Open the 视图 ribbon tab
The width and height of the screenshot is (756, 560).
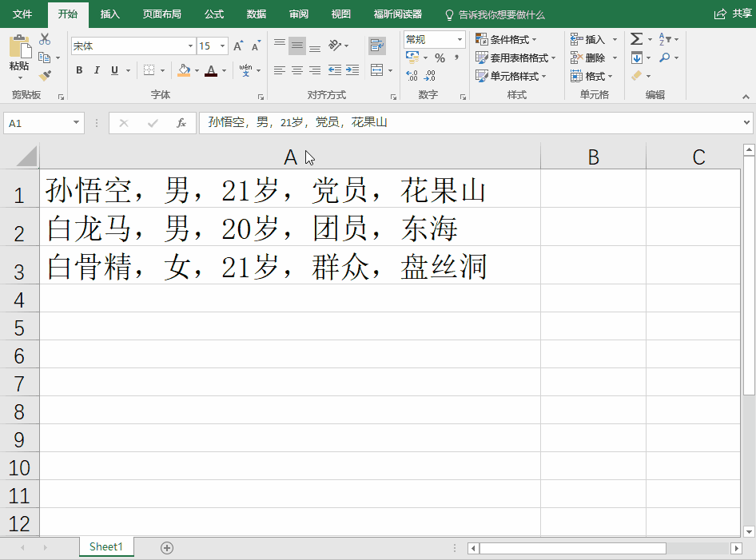coord(340,14)
